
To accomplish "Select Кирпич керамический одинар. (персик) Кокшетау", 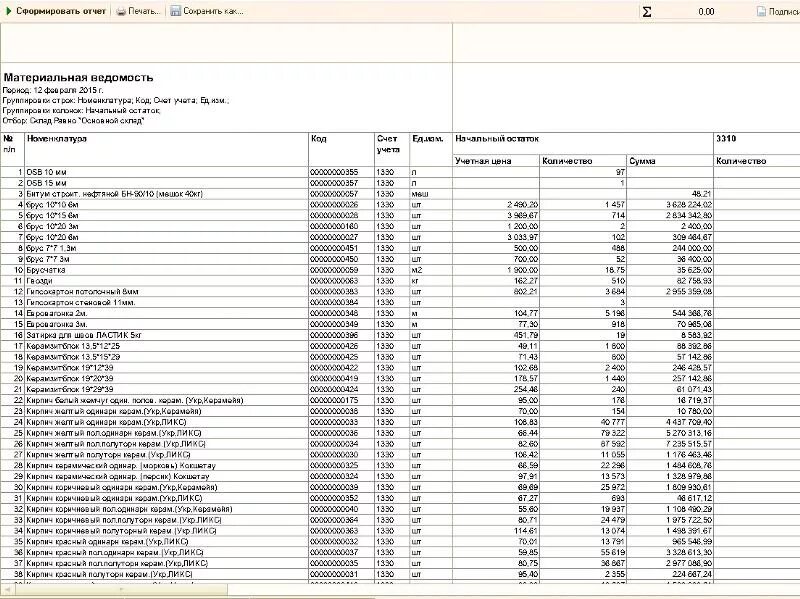I will click(166, 477).
